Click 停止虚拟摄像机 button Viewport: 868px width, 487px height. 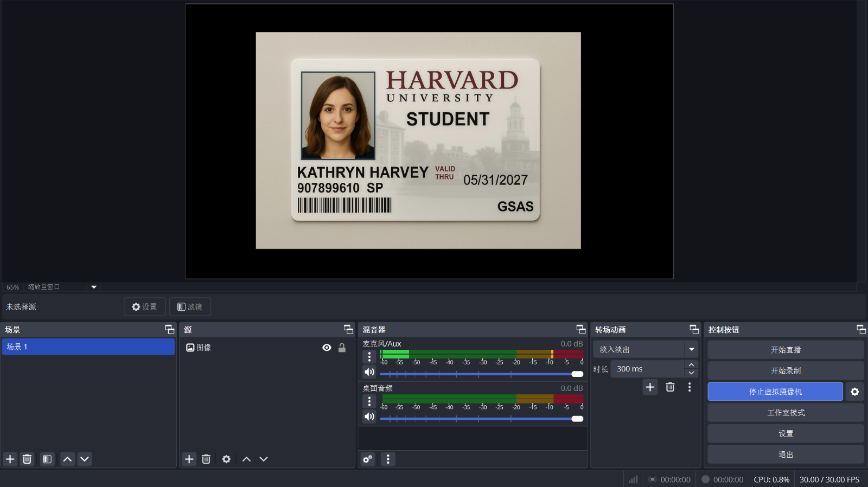[775, 392]
